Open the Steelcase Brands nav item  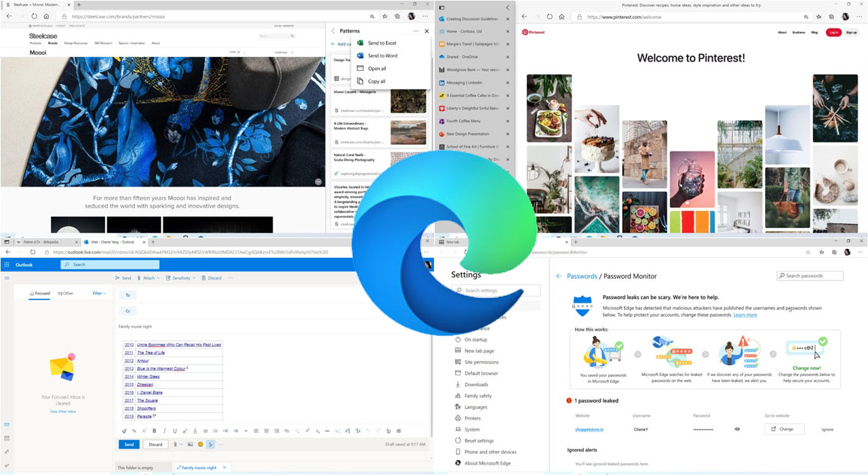point(52,43)
